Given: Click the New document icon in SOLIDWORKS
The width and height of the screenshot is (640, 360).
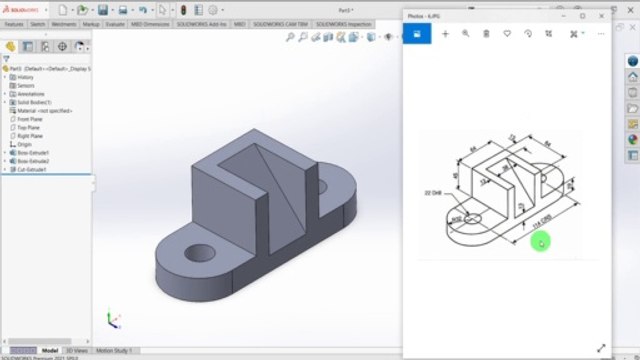Looking at the screenshot, I should click(63, 10).
